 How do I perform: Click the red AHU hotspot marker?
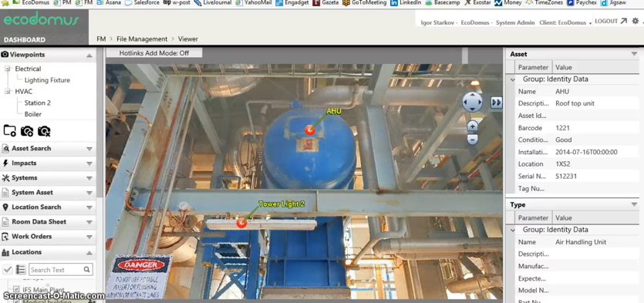310,130
